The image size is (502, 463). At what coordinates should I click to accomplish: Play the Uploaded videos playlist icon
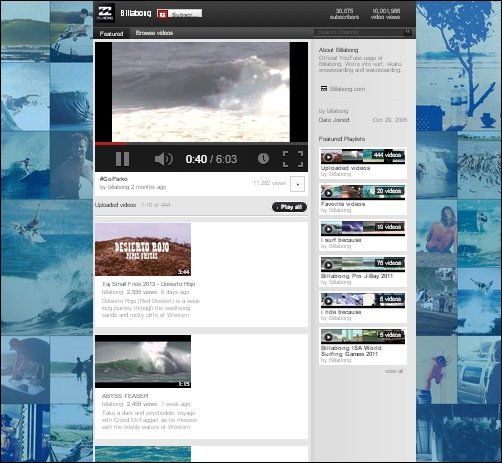coord(328,157)
